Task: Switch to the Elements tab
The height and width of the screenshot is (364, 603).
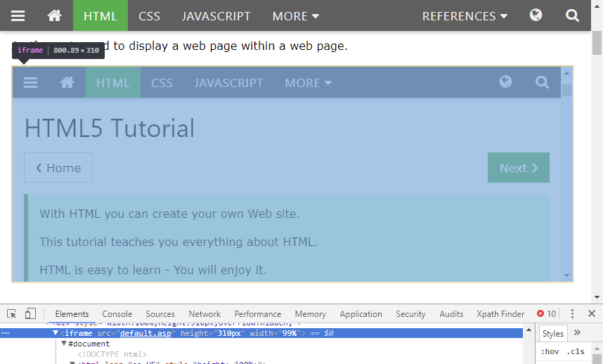Action: pos(72,314)
